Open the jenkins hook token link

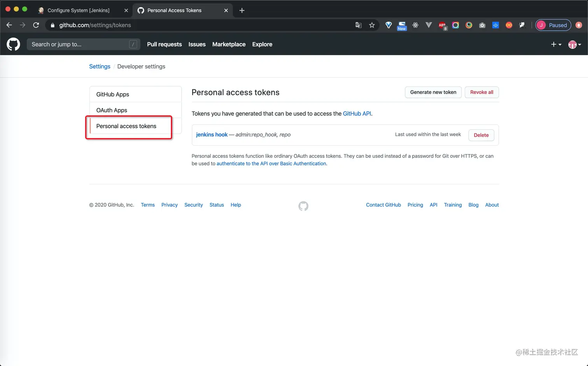coord(212,135)
